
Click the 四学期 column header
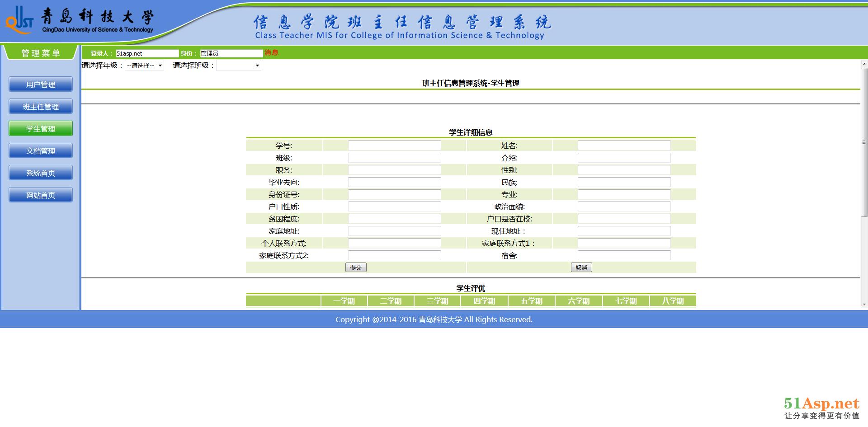coord(485,301)
